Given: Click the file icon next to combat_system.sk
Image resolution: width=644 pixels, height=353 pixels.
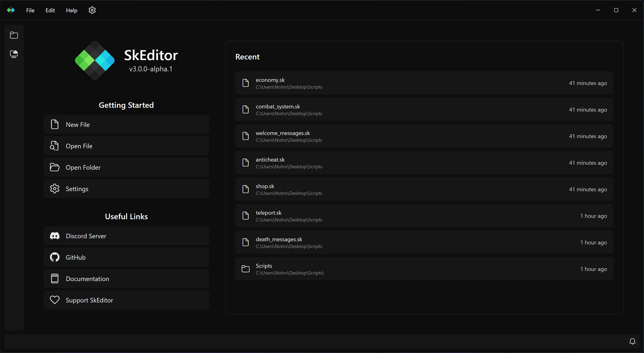Looking at the screenshot, I should click(x=246, y=110).
